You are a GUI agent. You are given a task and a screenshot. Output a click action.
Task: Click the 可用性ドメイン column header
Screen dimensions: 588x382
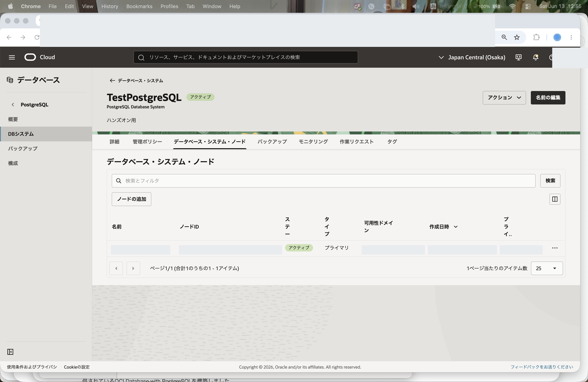click(378, 227)
